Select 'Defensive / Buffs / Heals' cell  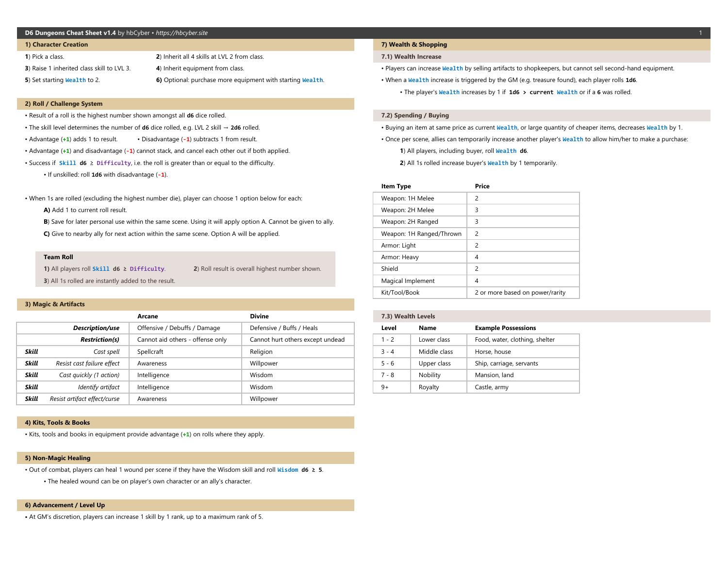point(298,328)
